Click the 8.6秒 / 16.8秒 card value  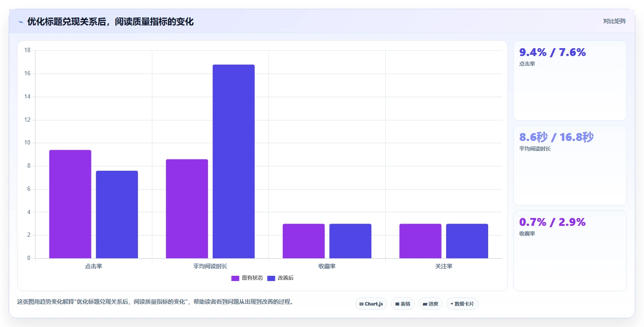pyautogui.click(x=556, y=137)
